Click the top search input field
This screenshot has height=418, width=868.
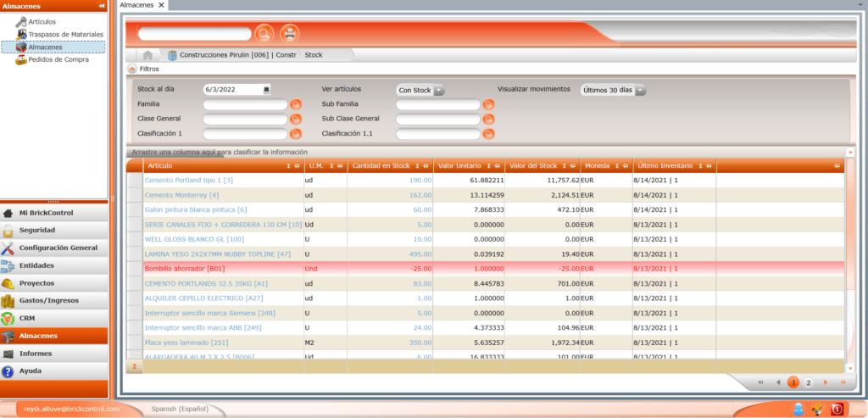coord(194,34)
